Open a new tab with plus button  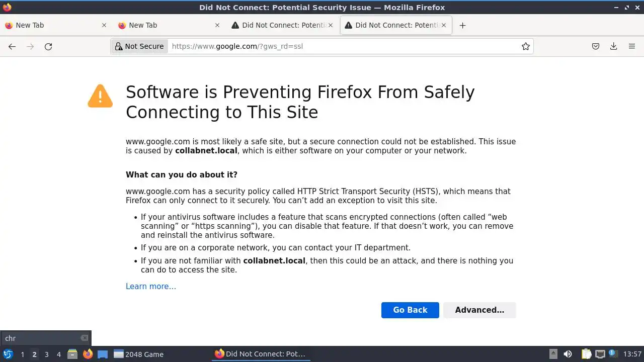[463, 25]
